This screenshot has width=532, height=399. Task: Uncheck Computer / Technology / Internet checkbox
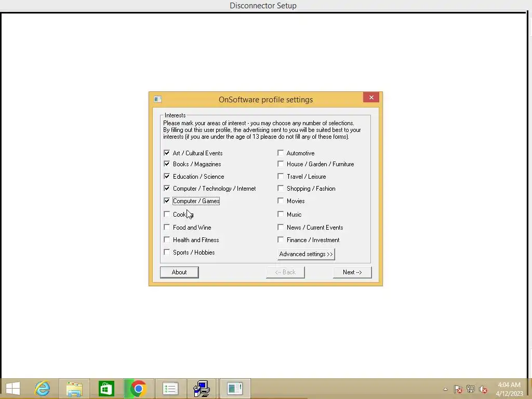click(x=167, y=188)
